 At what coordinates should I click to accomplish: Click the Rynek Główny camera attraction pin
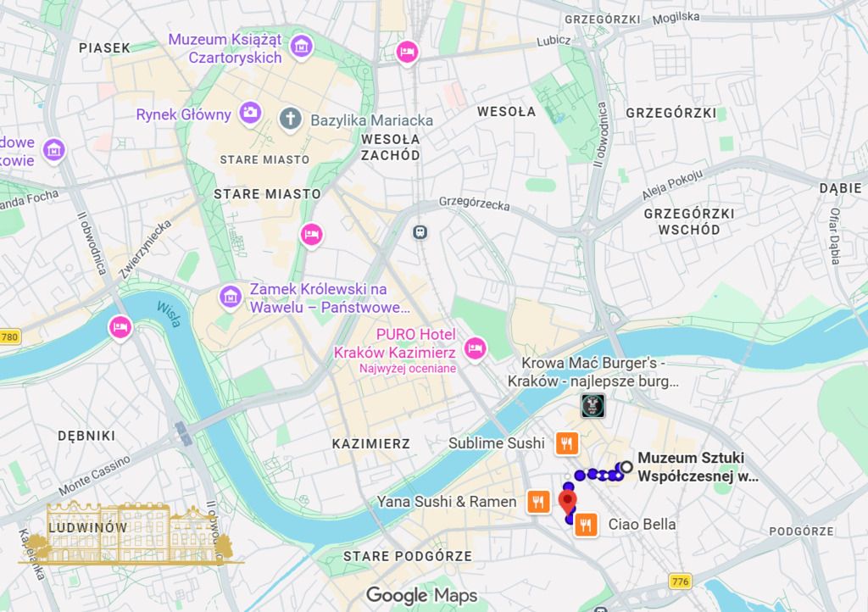click(x=250, y=113)
